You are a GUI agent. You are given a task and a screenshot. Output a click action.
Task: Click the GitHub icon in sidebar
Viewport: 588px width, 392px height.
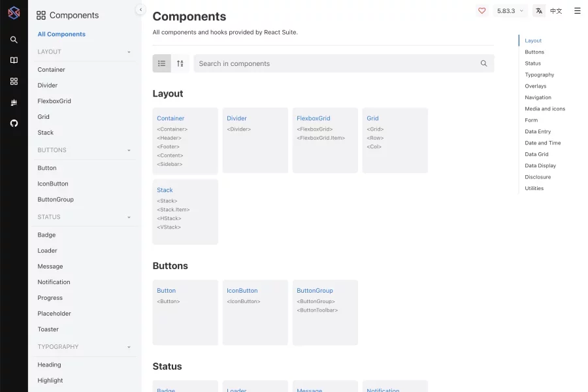[x=14, y=123]
